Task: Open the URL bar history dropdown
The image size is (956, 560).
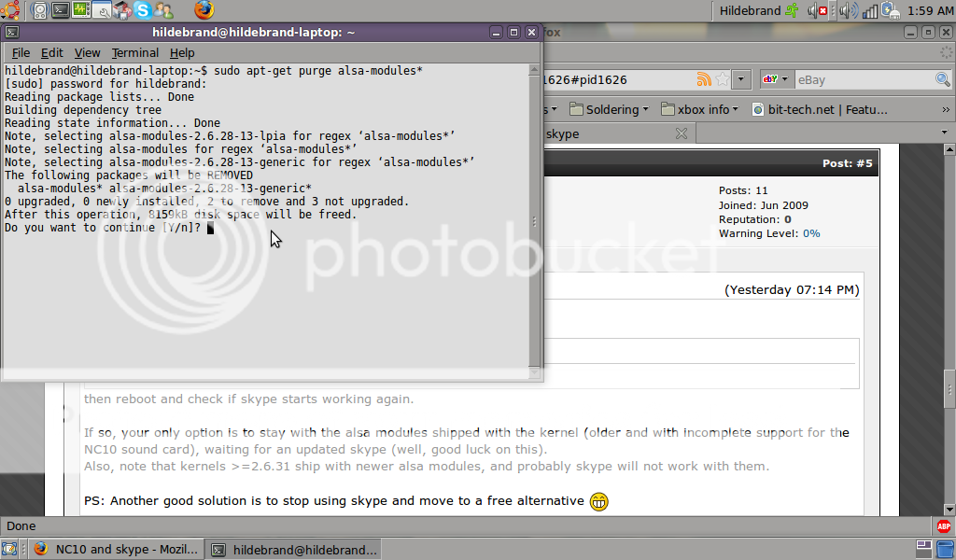Action: (x=741, y=79)
